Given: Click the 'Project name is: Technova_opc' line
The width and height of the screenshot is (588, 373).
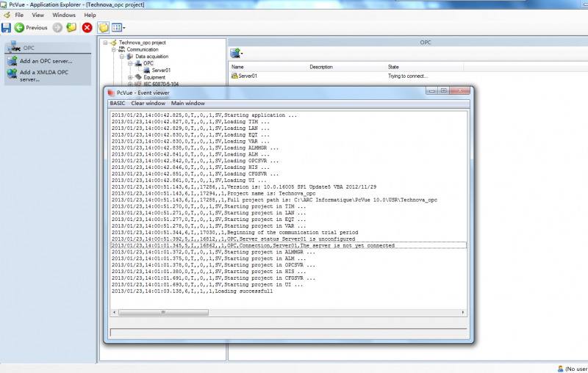Looking at the screenshot, I should click(213, 194).
